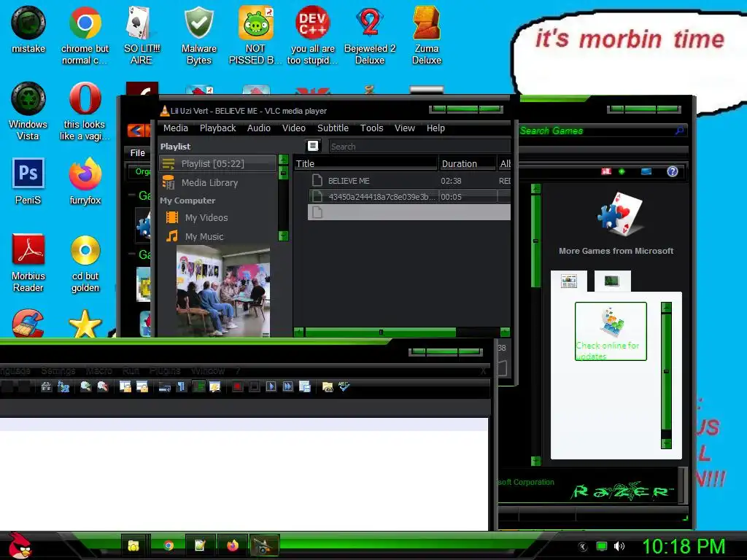Click the folder icon in Notepad++ toolbar

tap(328, 386)
